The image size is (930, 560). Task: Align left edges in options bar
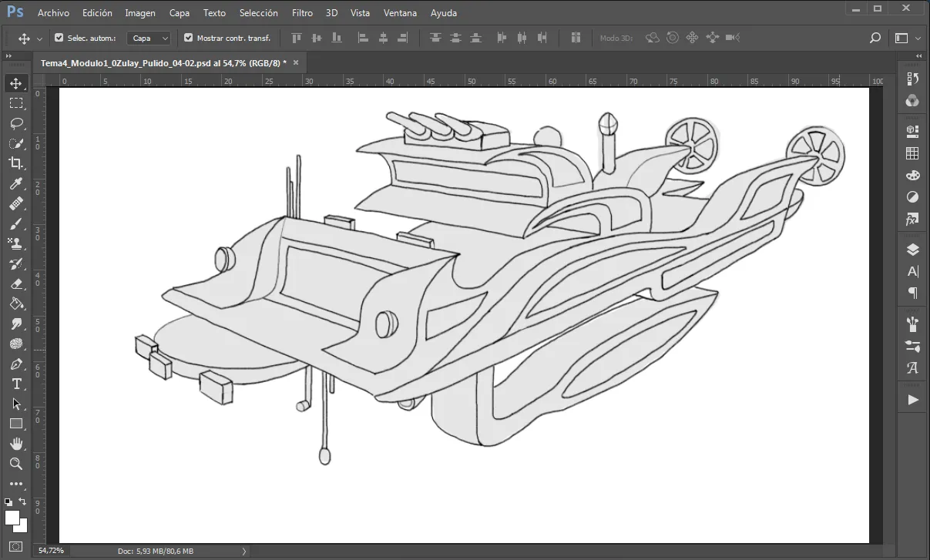pos(363,38)
